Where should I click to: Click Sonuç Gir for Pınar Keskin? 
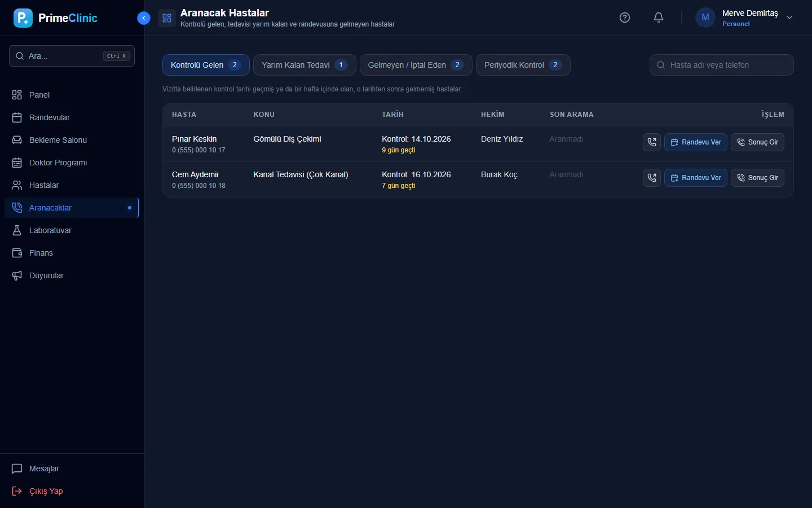coord(757,142)
